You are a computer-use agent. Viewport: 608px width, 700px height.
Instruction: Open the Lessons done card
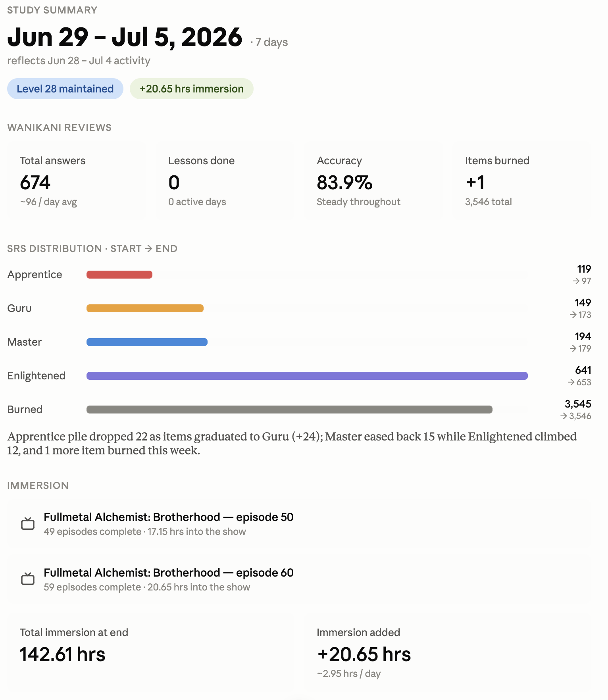tap(225, 181)
